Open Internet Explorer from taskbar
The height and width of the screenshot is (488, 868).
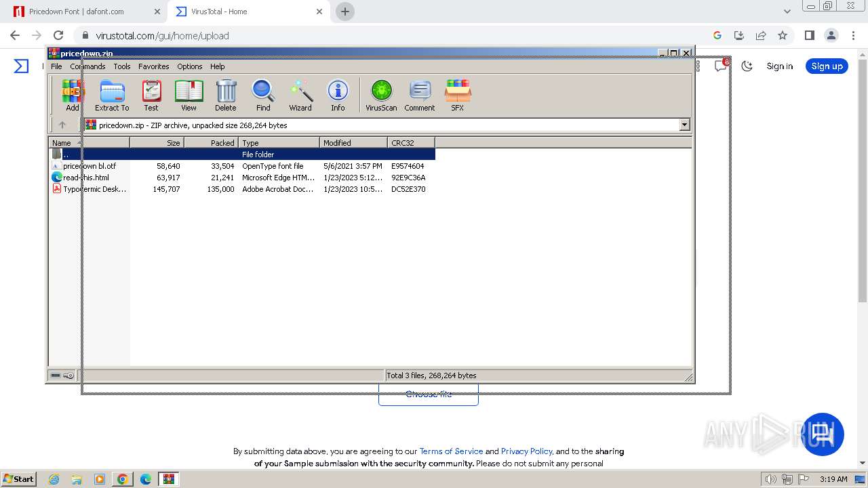54,479
